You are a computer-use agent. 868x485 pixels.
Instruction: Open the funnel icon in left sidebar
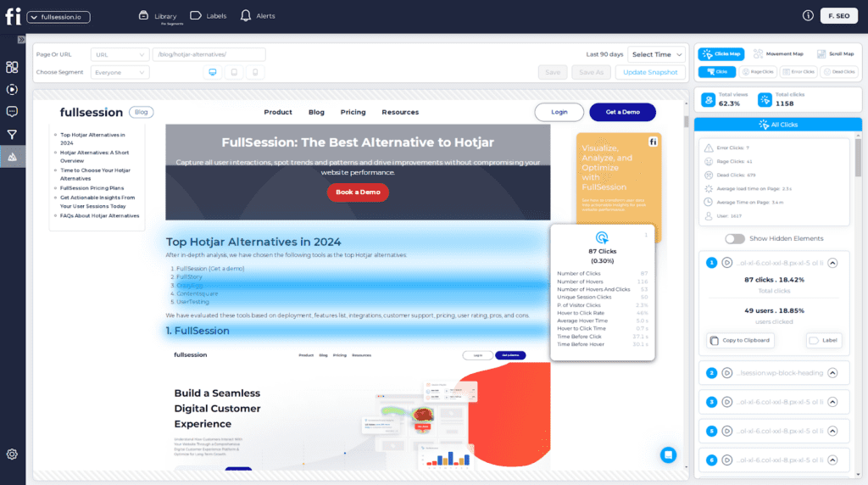tap(12, 134)
